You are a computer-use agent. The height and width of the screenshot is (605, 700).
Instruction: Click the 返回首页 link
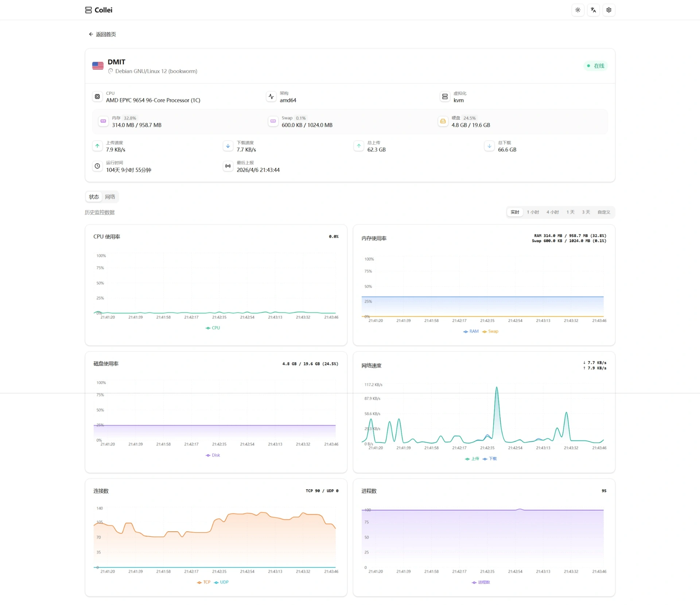coord(105,34)
